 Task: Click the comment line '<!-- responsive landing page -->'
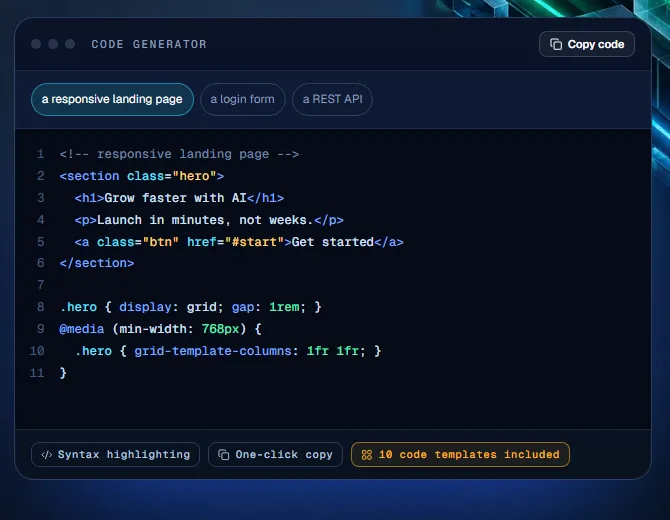179,154
